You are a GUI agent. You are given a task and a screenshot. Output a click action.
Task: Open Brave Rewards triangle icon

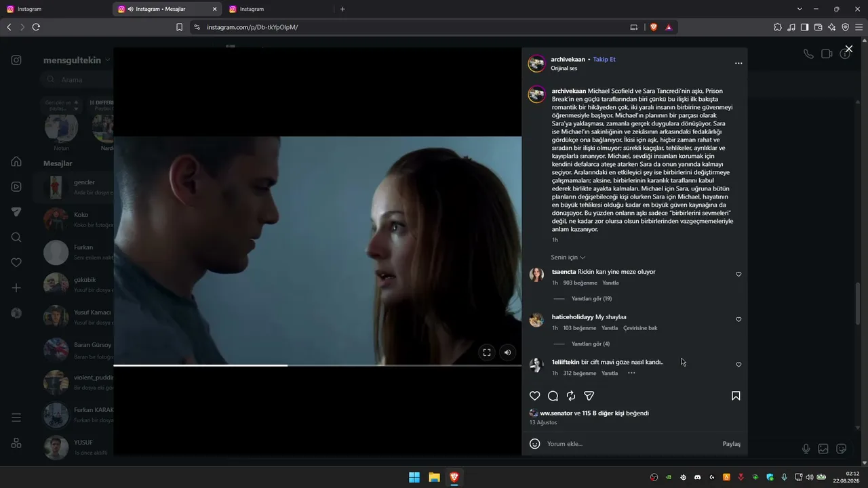pos(669,27)
